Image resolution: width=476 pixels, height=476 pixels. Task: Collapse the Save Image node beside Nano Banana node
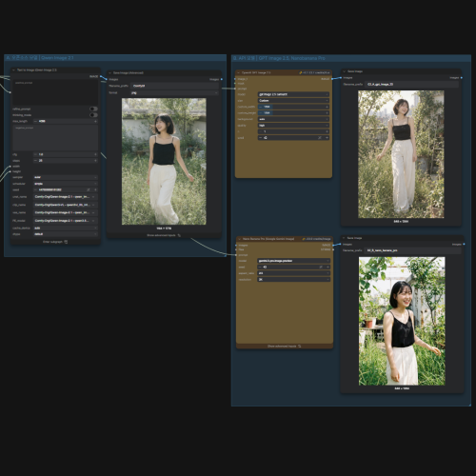tap(344, 238)
